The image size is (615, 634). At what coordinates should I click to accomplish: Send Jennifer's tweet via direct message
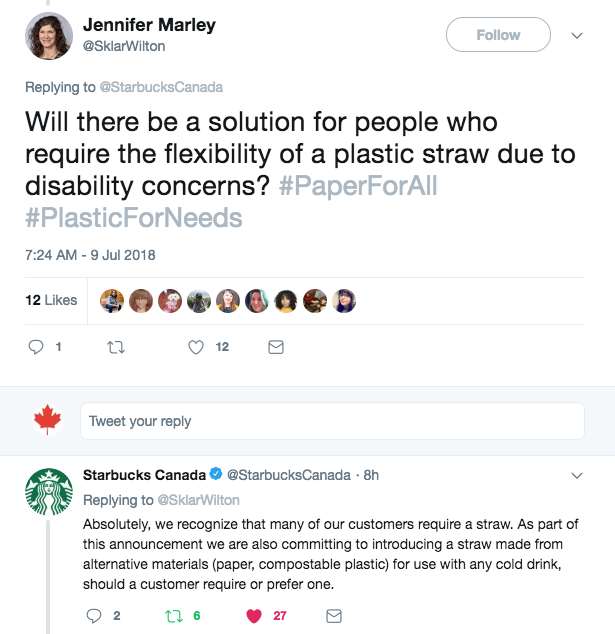click(276, 347)
